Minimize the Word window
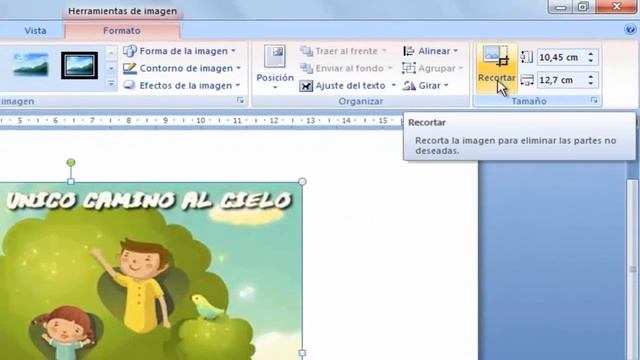This screenshot has height=360, width=640. [x=560, y=7]
